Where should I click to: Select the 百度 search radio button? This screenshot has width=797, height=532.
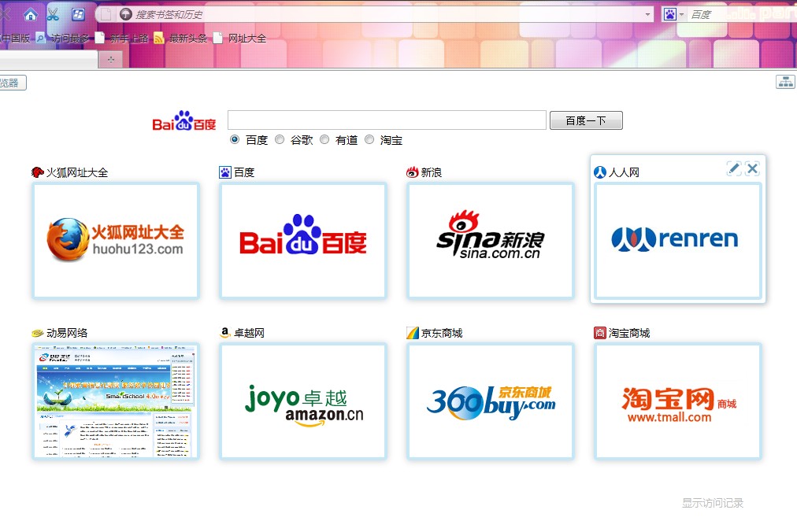click(235, 139)
